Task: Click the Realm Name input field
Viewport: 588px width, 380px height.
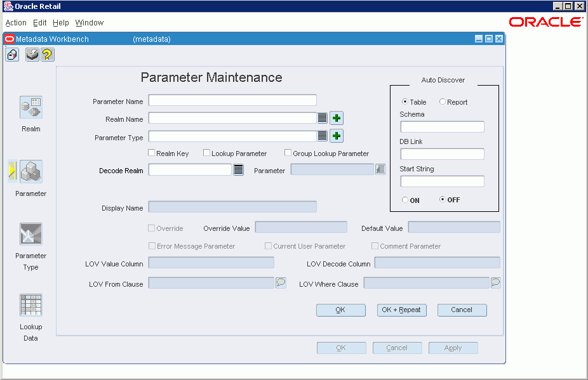Action: [232, 118]
